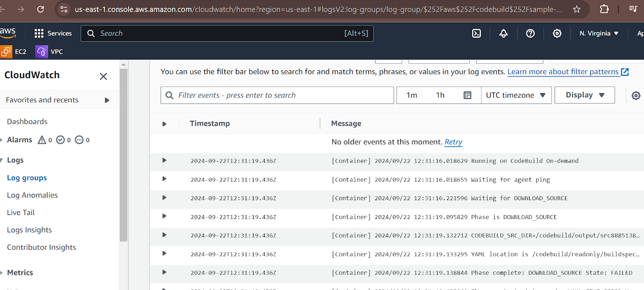Expand the Metrics sidebar section

pyautogui.click(x=2, y=273)
